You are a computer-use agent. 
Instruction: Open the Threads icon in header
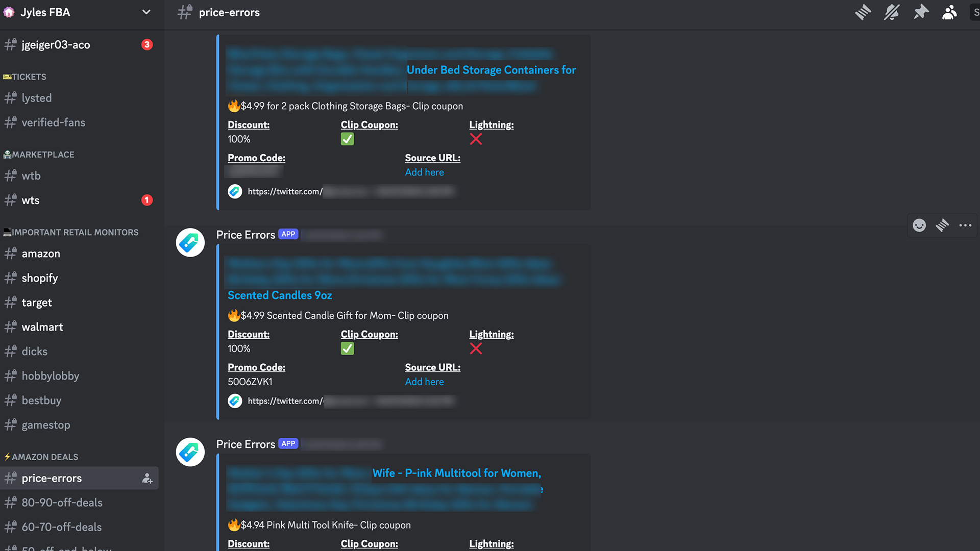(863, 12)
